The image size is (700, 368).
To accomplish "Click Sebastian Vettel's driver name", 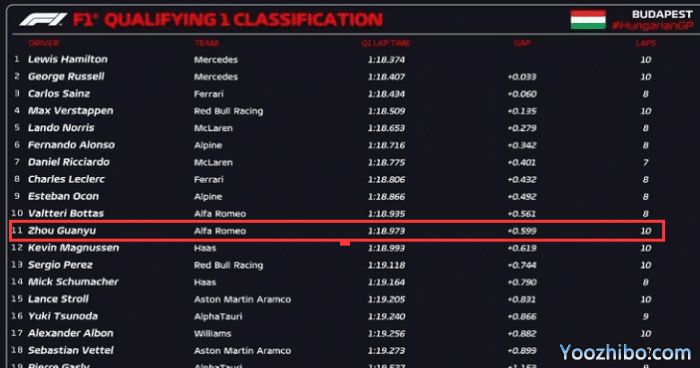I will pos(71,351).
